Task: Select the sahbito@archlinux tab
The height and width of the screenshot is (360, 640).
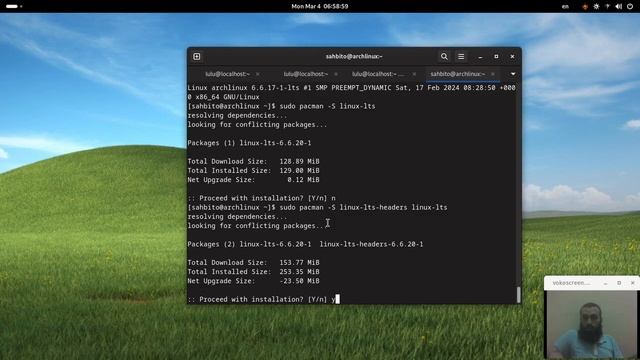Action: tap(458, 74)
